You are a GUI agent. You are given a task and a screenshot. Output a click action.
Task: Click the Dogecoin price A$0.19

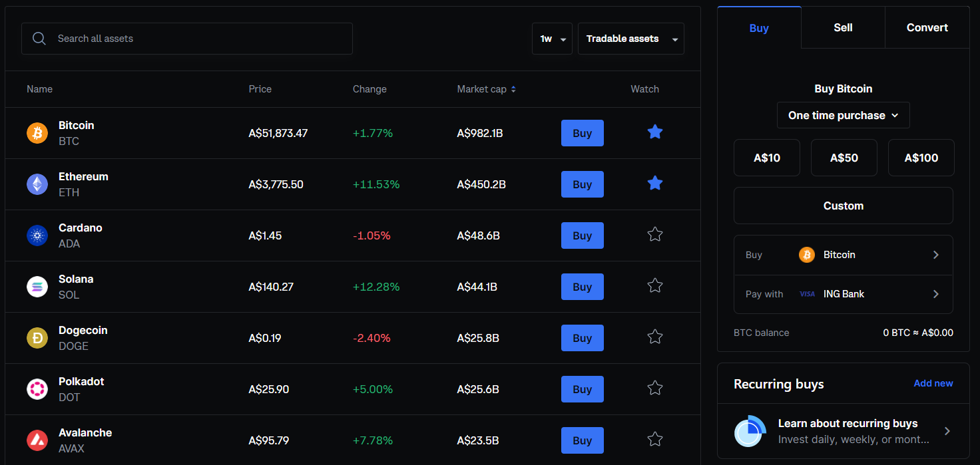coord(265,338)
